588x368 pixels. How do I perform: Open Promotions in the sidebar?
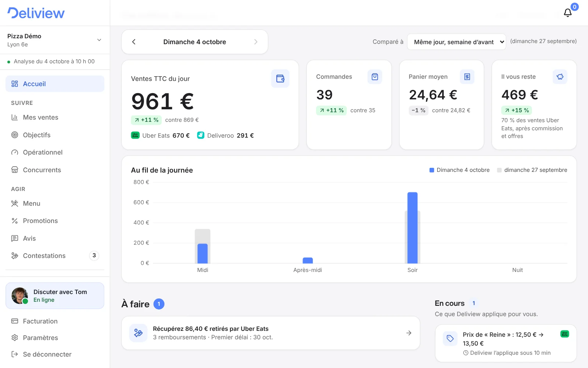click(55, 221)
